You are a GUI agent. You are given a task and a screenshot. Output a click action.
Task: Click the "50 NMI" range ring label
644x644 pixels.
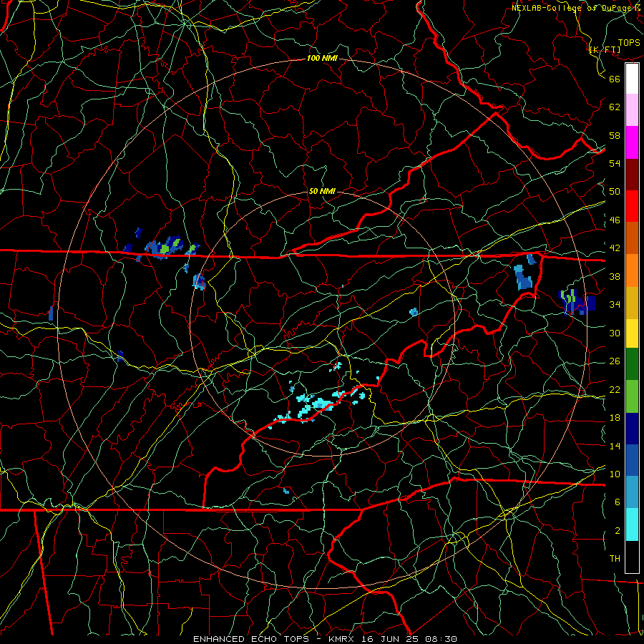pos(321,191)
